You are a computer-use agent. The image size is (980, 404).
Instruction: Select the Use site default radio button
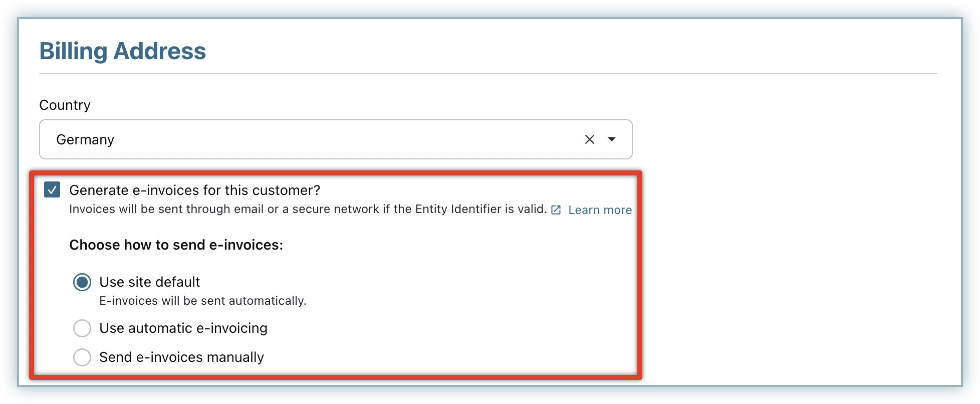coord(82,282)
